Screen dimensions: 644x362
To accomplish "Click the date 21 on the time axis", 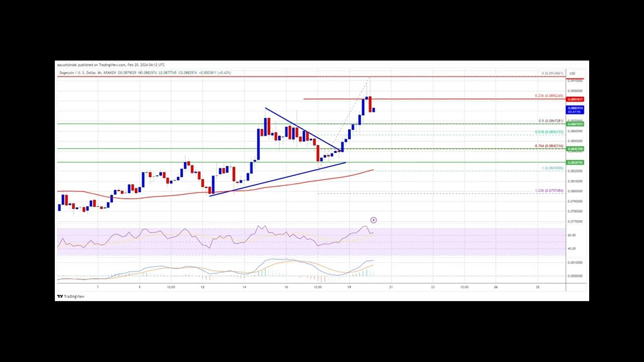I will pos(391,287).
